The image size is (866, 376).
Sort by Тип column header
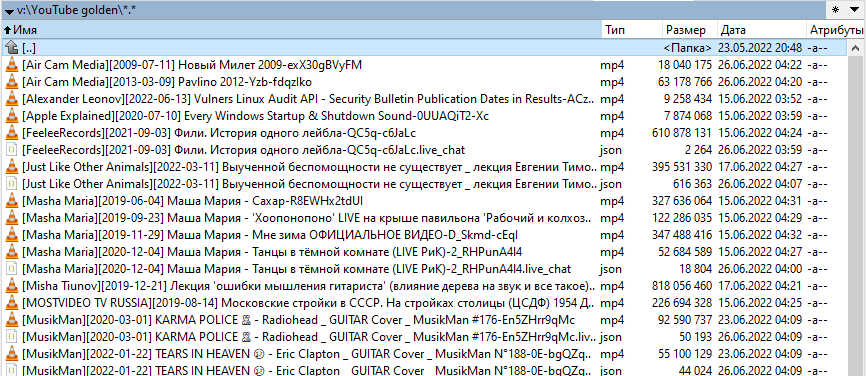coord(631,30)
